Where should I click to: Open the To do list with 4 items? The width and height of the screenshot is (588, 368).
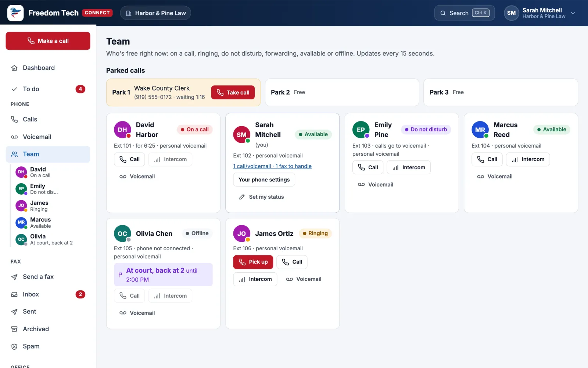48,89
